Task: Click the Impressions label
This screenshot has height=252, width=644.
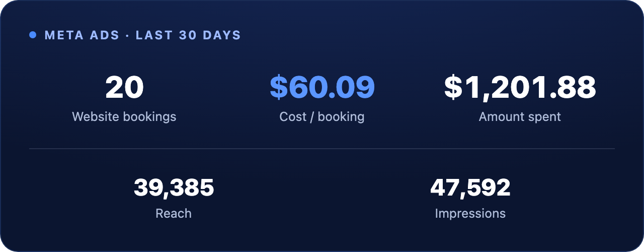Action: click(x=470, y=214)
